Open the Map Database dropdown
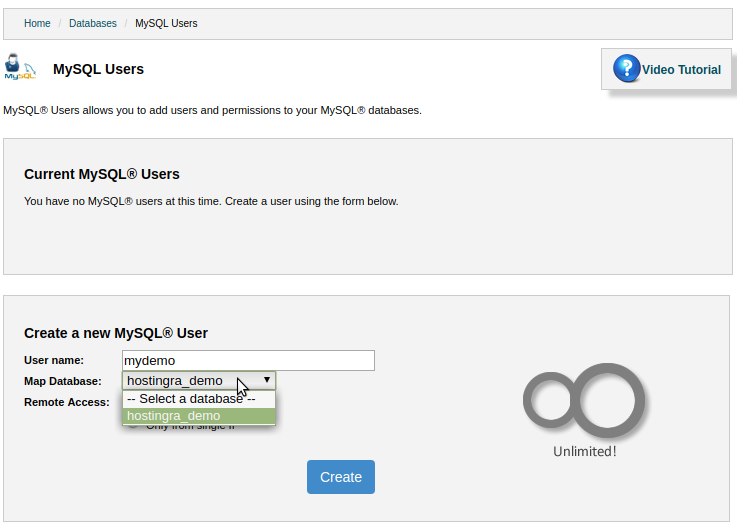Image resolution: width=737 pixels, height=529 pixels. pos(199,380)
